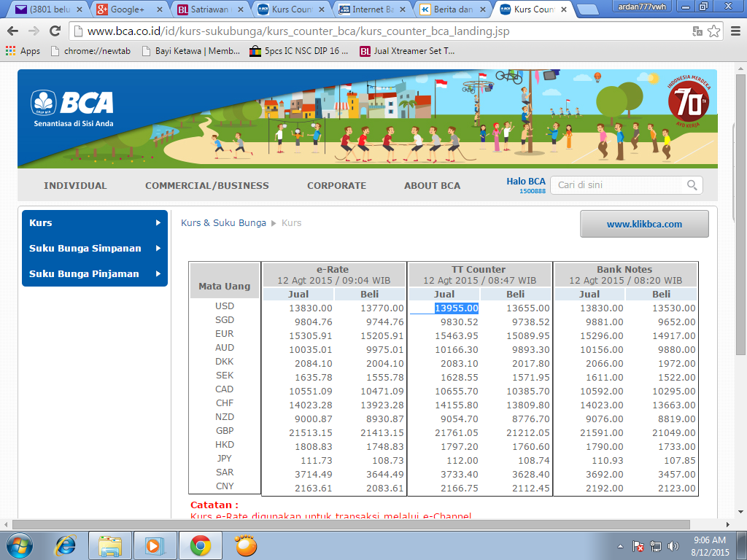
Task: Expand Suku Bunga Pinjaman arrow
Action: click(x=158, y=274)
